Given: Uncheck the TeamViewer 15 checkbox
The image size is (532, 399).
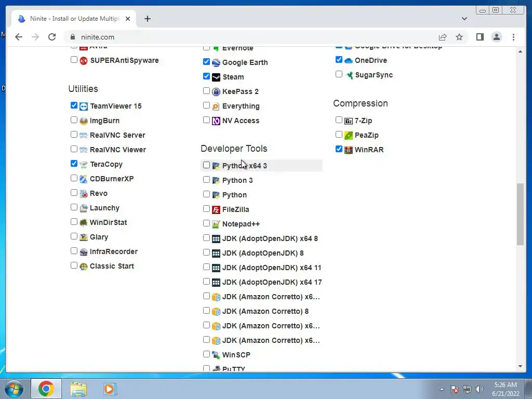Looking at the screenshot, I should (74, 105).
